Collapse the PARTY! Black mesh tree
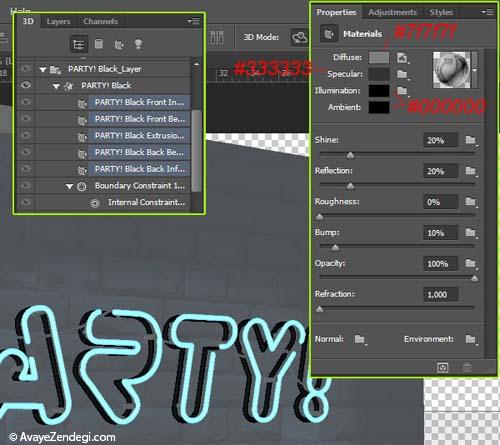The width and height of the screenshot is (500, 445). (56, 86)
